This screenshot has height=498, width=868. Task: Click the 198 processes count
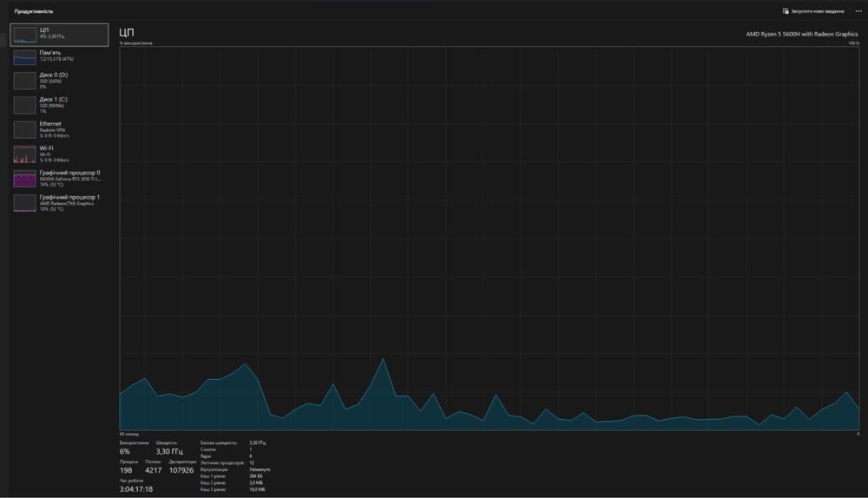point(126,470)
